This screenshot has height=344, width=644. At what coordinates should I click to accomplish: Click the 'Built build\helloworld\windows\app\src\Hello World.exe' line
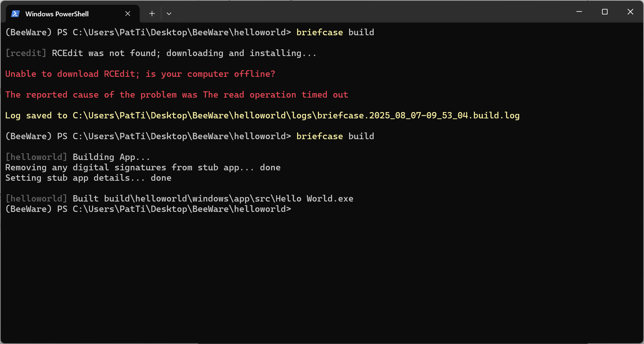(179, 199)
